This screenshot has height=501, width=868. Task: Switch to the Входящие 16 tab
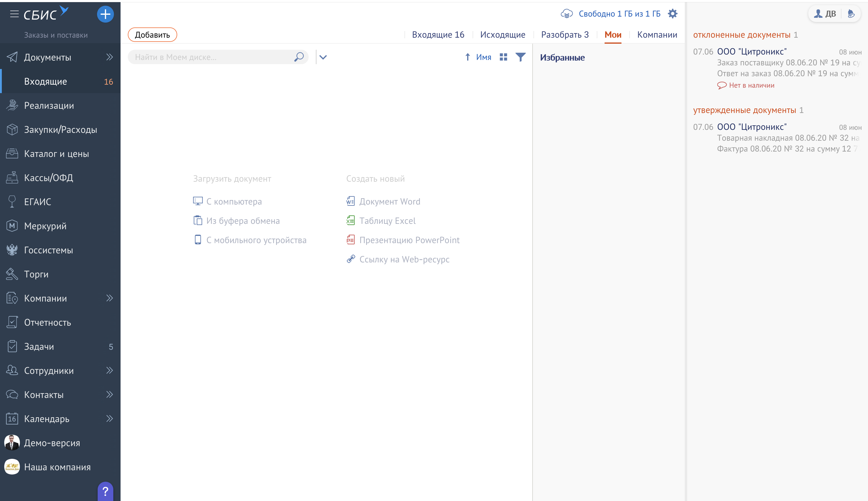[x=438, y=35]
